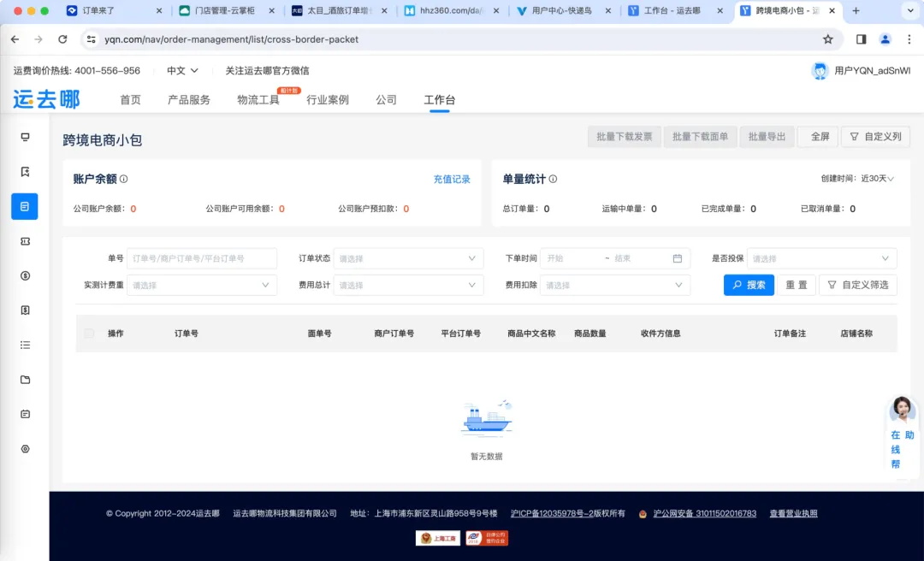Open 产品服务 in the navigation
The image size is (924, 561).
pos(188,99)
